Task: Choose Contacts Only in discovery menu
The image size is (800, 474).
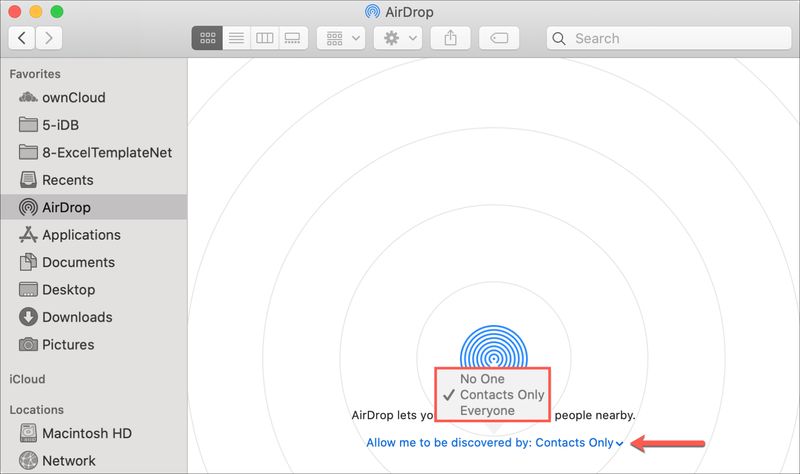Action: coord(492,395)
